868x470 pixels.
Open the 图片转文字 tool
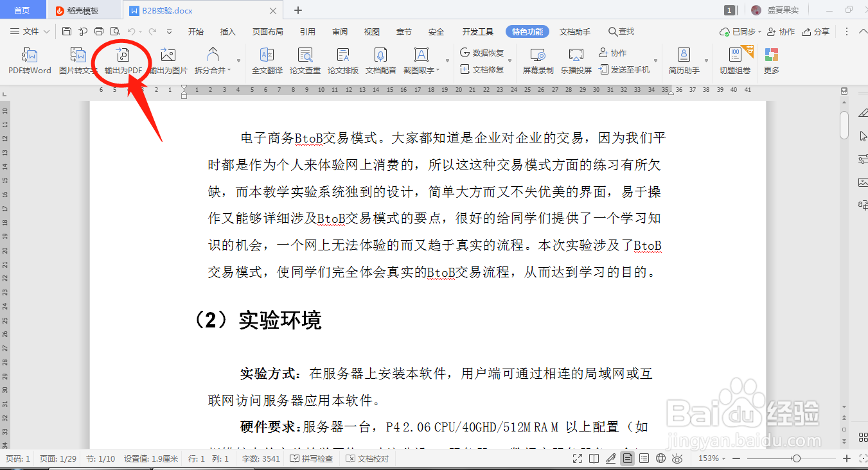click(x=77, y=61)
